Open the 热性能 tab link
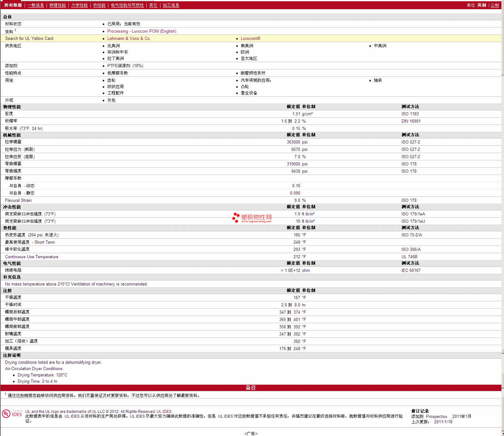Screen dimensions: 504x436 pyautogui.click(x=99, y=5)
